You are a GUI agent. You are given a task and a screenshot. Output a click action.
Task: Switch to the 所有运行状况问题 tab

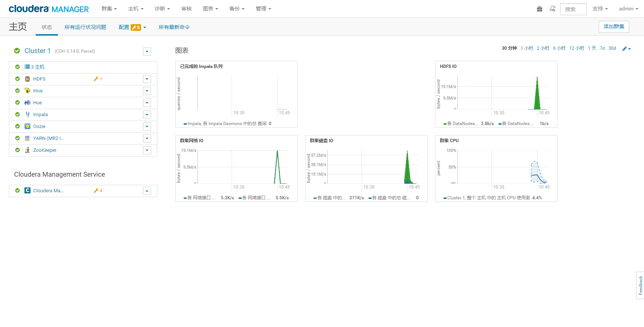pyautogui.click(x=85, y=27)
